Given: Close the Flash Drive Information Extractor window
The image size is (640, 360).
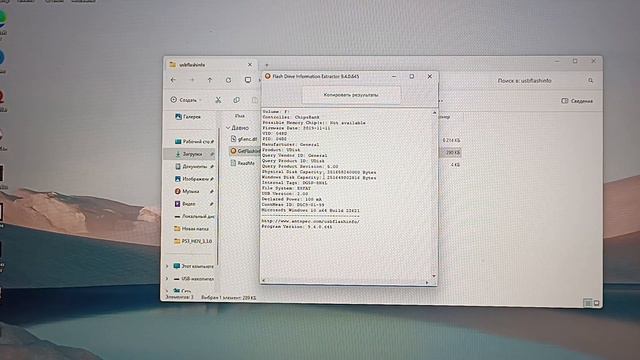Looking at the screenshot, I should (429, 76).
